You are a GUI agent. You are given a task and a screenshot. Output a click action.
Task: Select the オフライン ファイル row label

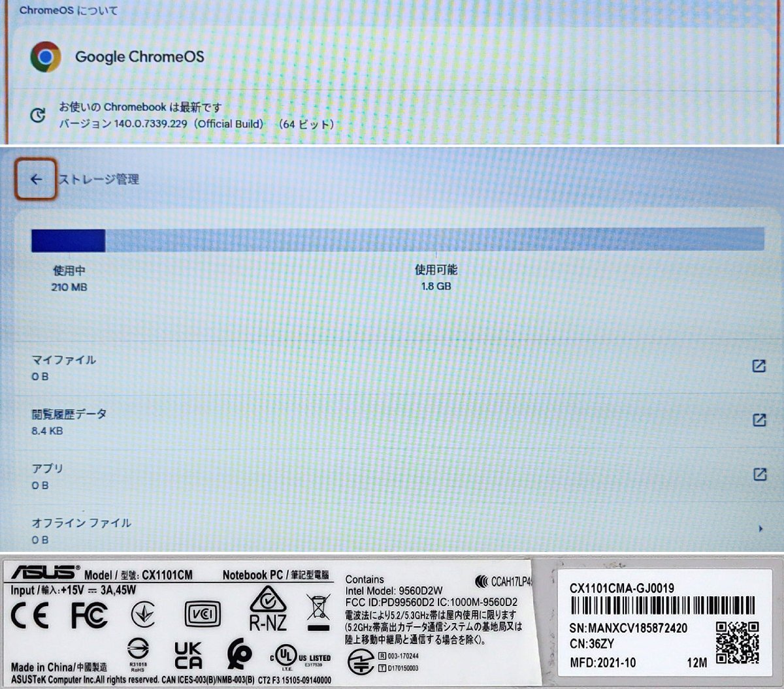click(x=82, y=522)
